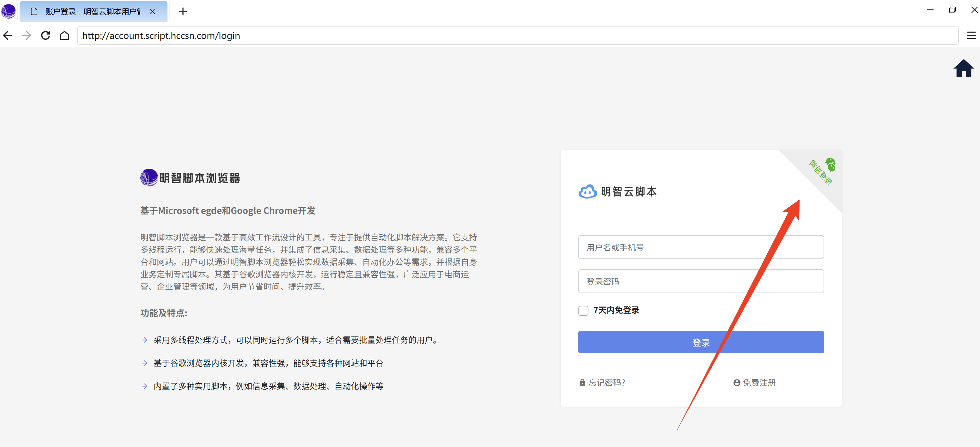The width and height of the screenshot is (980, 447).
Task: Click the user icon beside 免费注册
Action: 737,383
